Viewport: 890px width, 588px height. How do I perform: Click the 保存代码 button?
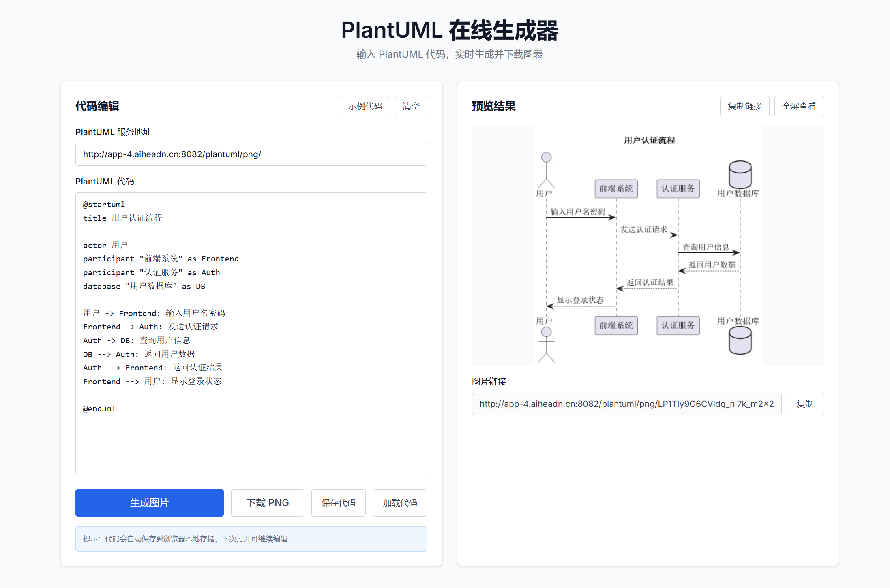coord(338,502)
